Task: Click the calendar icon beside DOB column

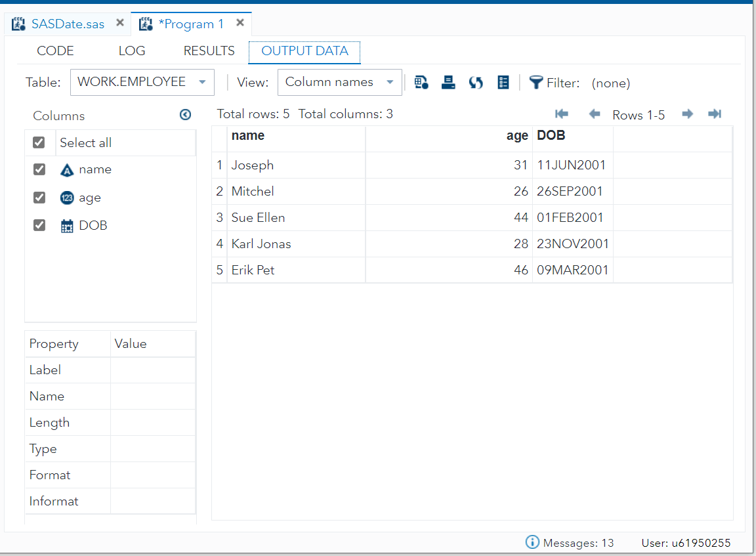Action: click(x=66, y=225)
